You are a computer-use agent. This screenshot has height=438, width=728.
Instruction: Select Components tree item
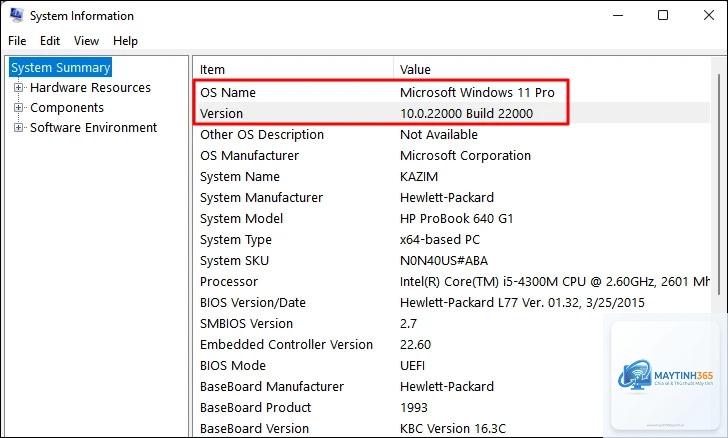[x=67, y=107]
